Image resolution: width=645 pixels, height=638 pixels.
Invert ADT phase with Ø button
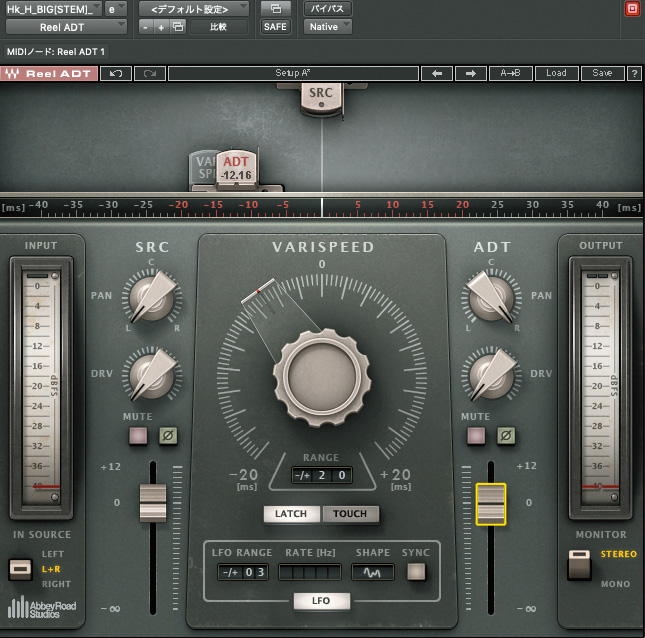(x=506, y=436)
